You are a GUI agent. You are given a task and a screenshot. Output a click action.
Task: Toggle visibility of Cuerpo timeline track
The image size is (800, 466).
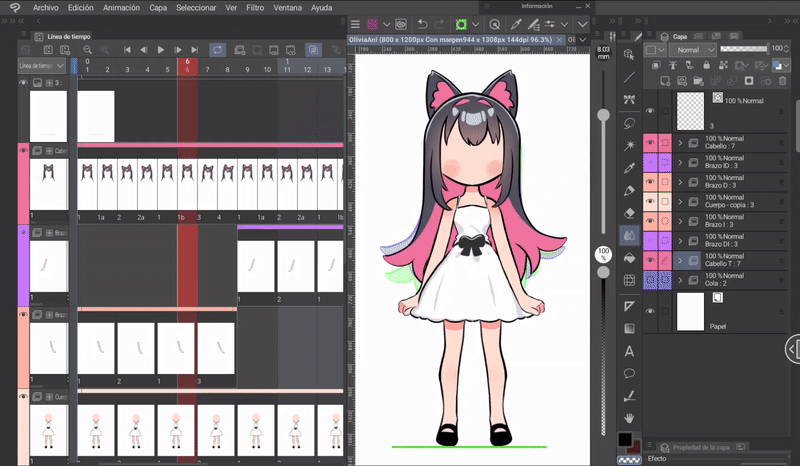pyautogui.click(x=23, y=396)
